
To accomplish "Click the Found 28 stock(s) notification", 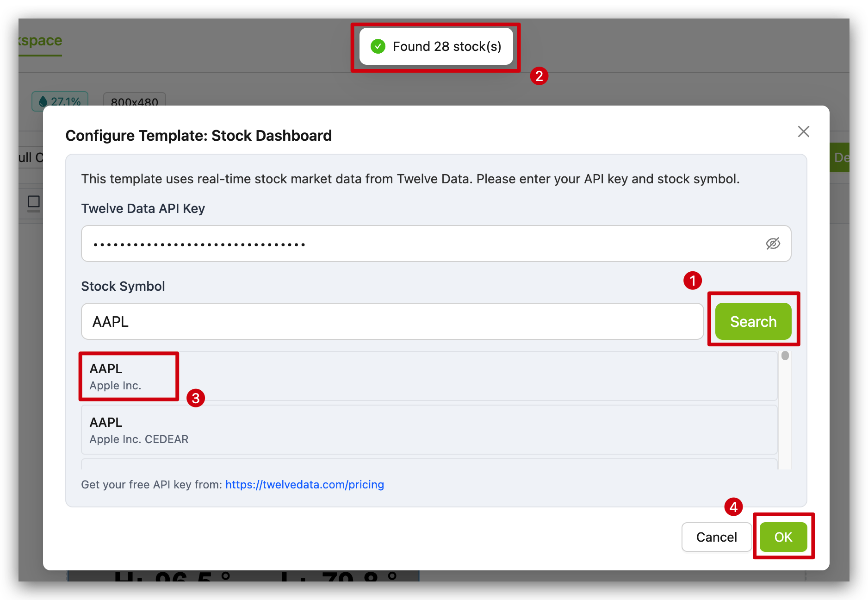I will pos(436,46).
